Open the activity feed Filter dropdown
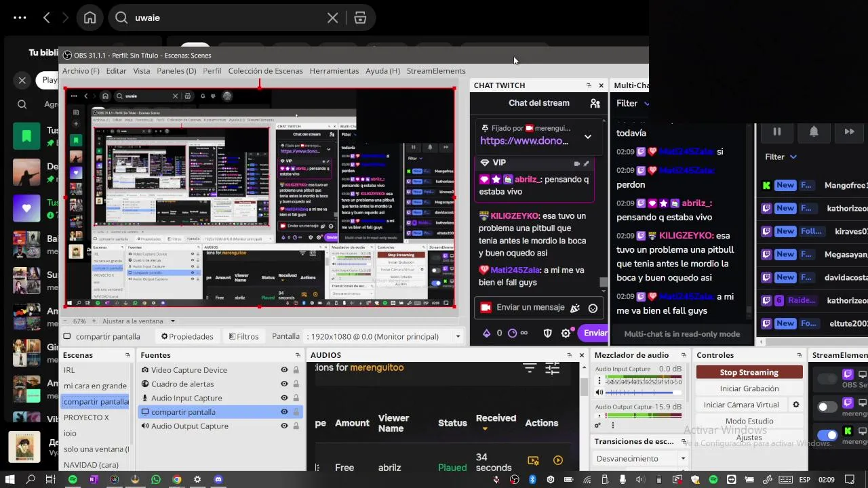This screenshot has width=868, height=488. 781,157
